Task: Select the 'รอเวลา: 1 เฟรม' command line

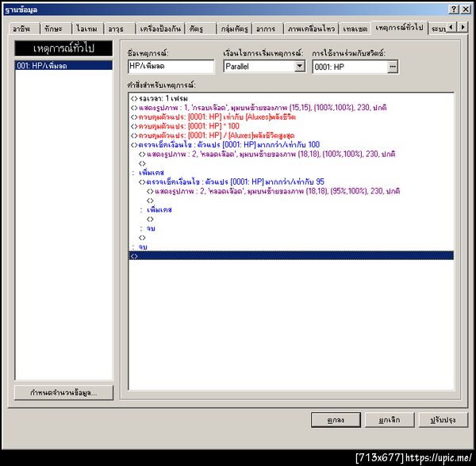Action: [x=291, y=98]
